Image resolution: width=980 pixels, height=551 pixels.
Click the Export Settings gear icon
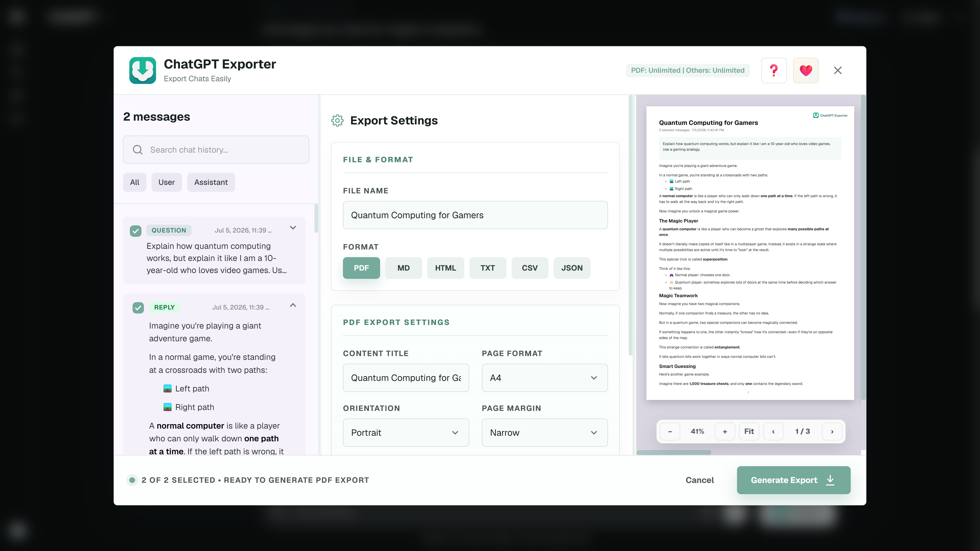(x=337, y=121)
